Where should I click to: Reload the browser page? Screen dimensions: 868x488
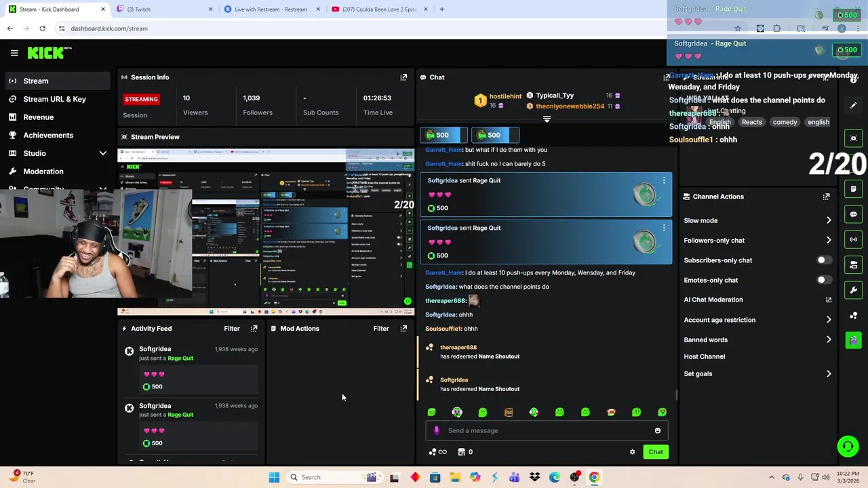click(42, 28)
